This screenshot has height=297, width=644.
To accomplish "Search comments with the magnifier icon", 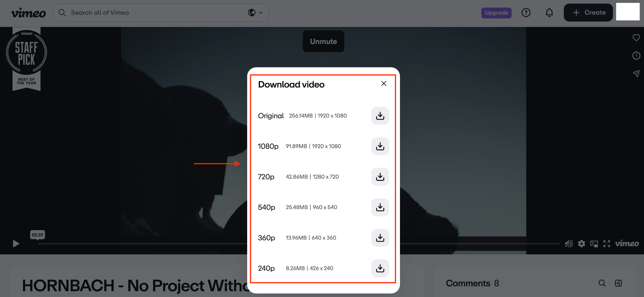I will (602, 283).
